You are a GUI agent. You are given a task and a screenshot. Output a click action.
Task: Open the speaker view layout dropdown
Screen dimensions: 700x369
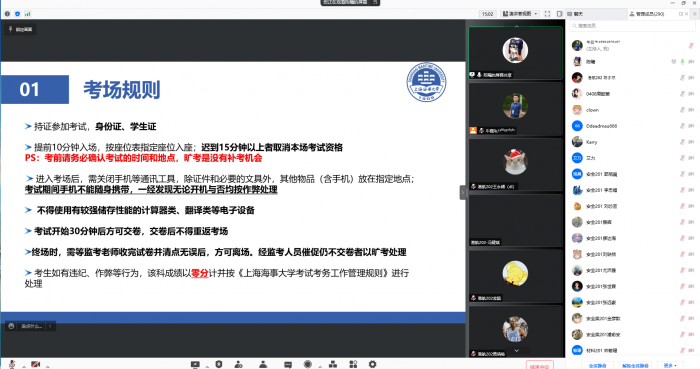(x=520, y=14)
